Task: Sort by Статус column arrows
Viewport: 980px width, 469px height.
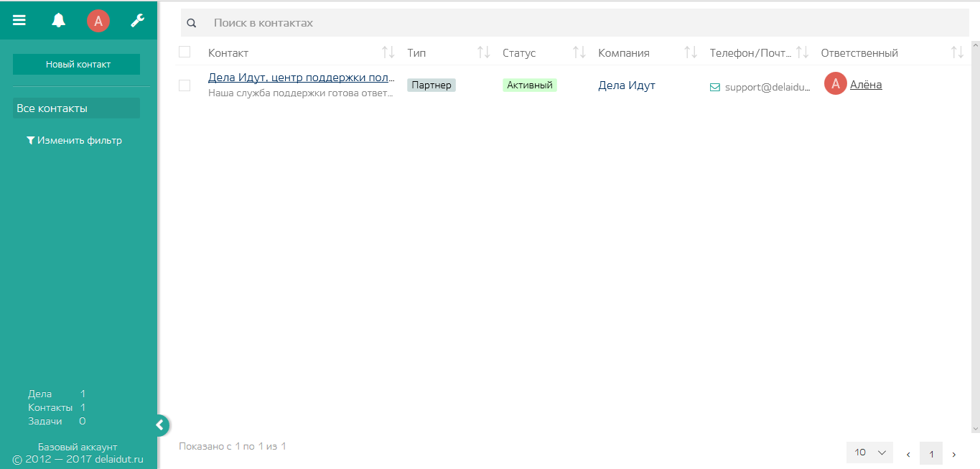Action: point(579,52)
